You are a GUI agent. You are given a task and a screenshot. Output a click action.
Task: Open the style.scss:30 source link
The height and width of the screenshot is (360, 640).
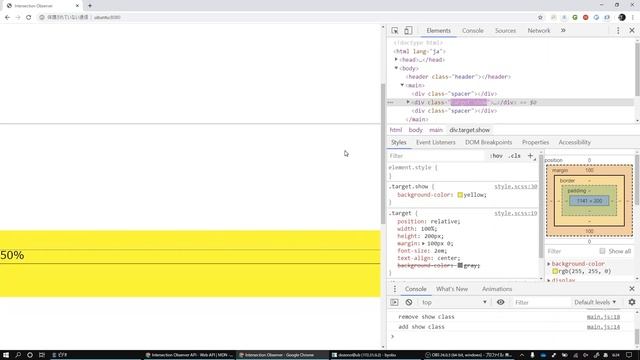516,187
